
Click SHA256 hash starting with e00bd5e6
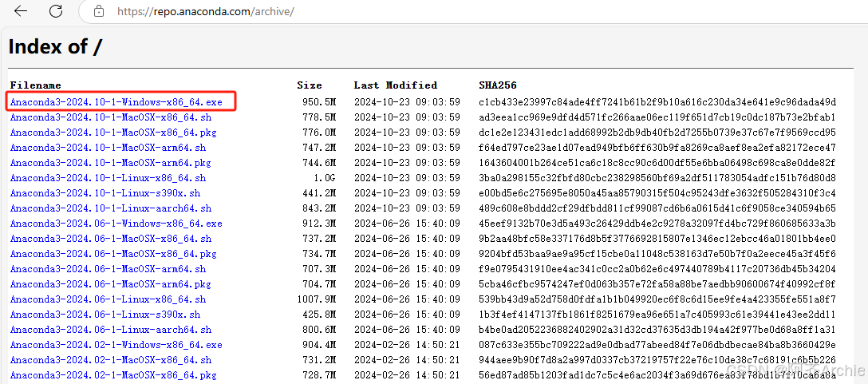[657, 193]
